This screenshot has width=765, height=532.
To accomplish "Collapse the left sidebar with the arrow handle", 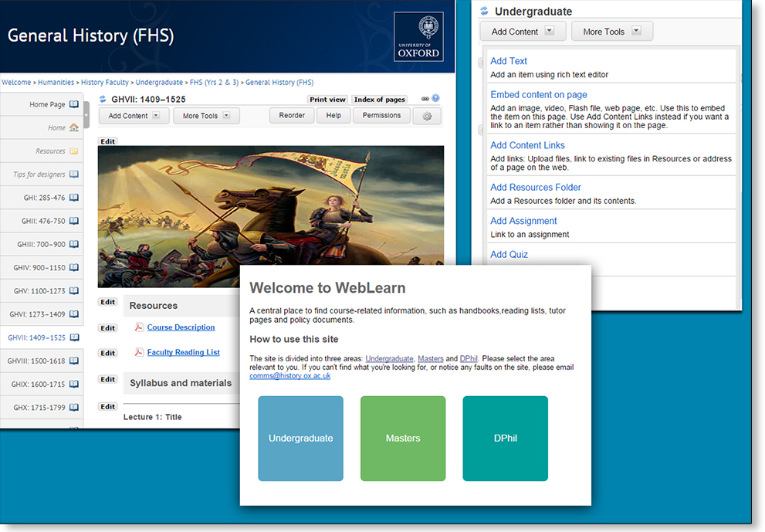I will pyautogui.click(x=86, y=114).
